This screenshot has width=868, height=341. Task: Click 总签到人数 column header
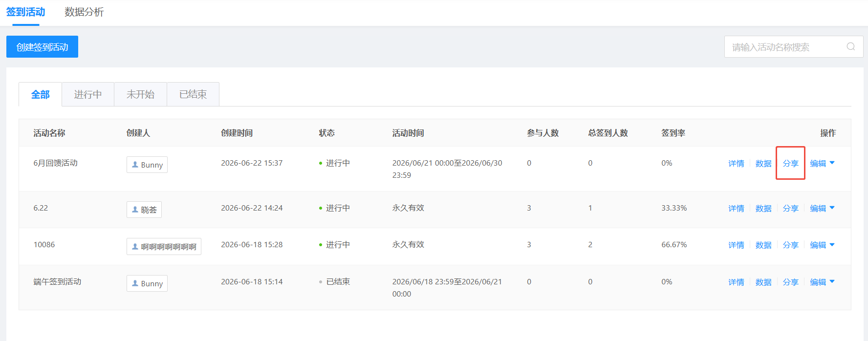608,133
